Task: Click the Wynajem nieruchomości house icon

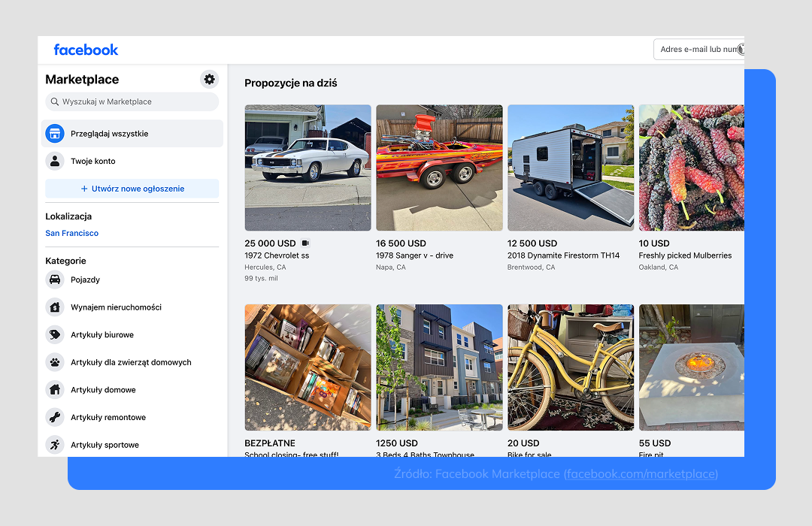Action: point(54,307)
